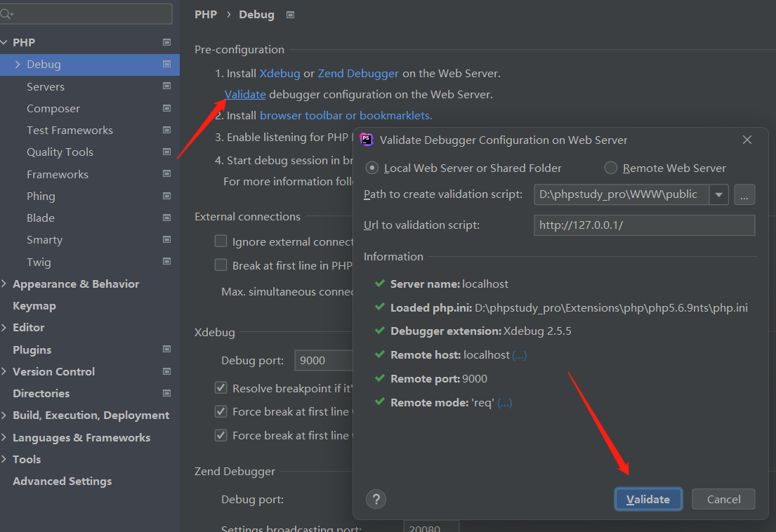
Task: Click the project-level icon in the Composer row
Action: [x=166, y=108]
